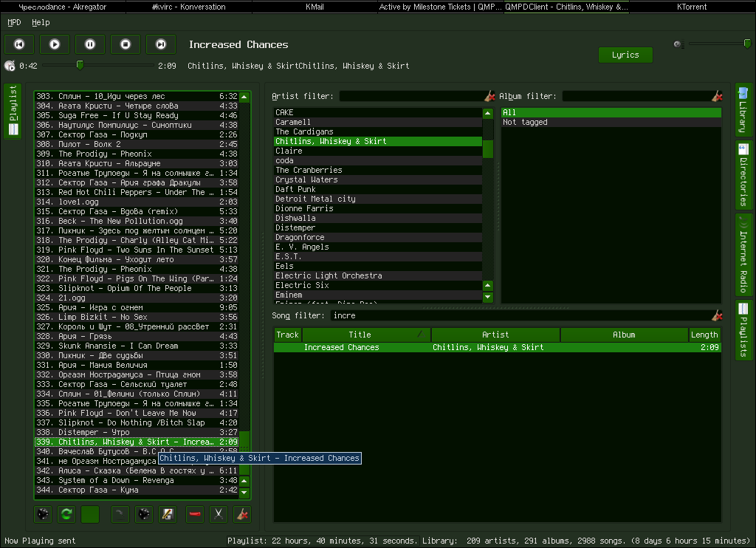Select artist 'Daft Punk'

(x=378, y=189)
